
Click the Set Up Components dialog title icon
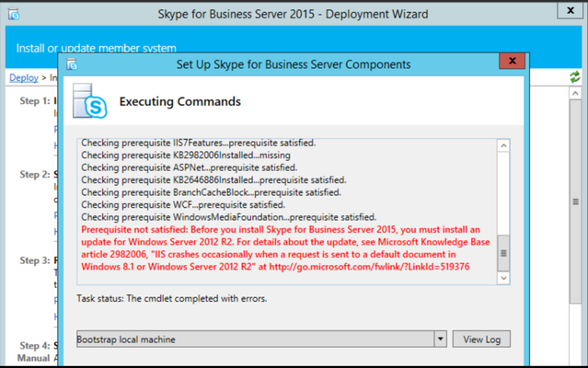(x=72, y=64)
